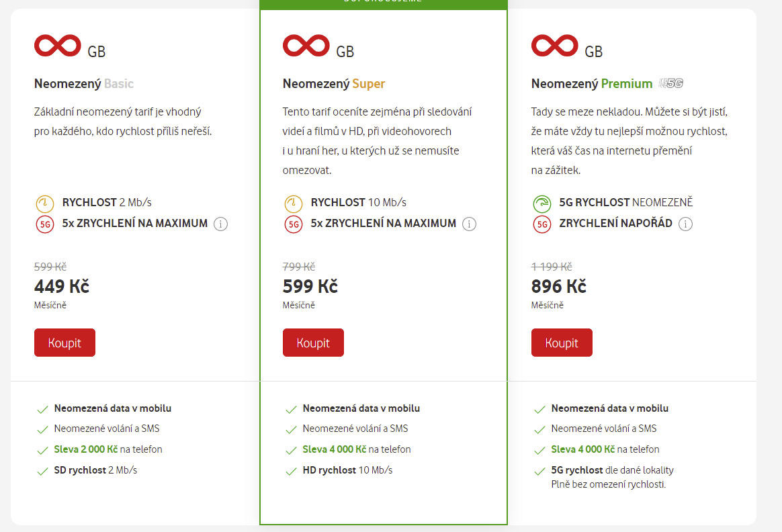The image size is (782, 532).
Task: Click the red infinity symbol of Basic plan
Action: [x=57, y=46]
